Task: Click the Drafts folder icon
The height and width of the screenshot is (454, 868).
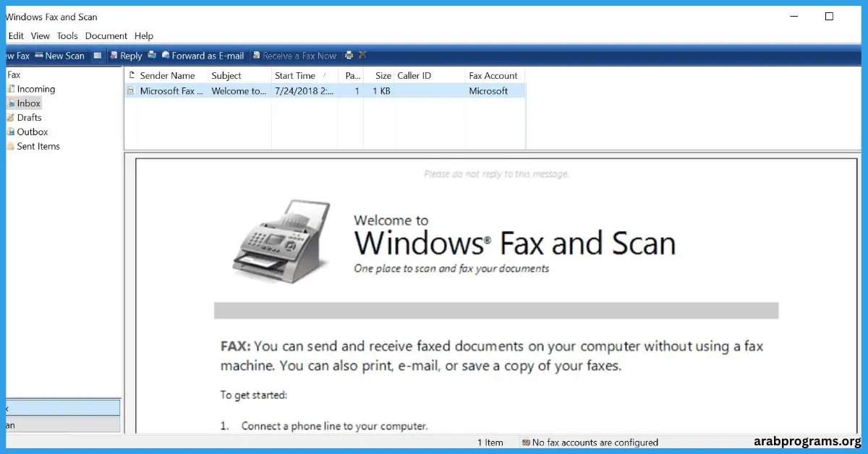Action: [10, 117]
